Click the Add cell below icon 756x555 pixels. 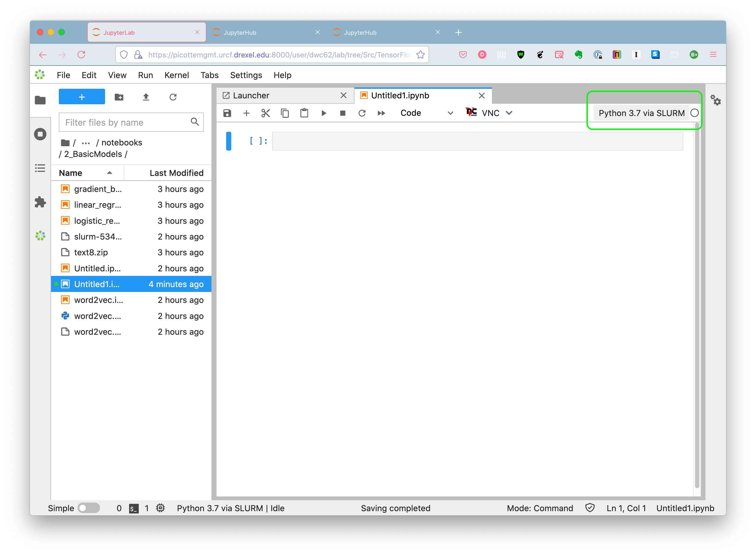pyautogui.click(x=246, y=113)
